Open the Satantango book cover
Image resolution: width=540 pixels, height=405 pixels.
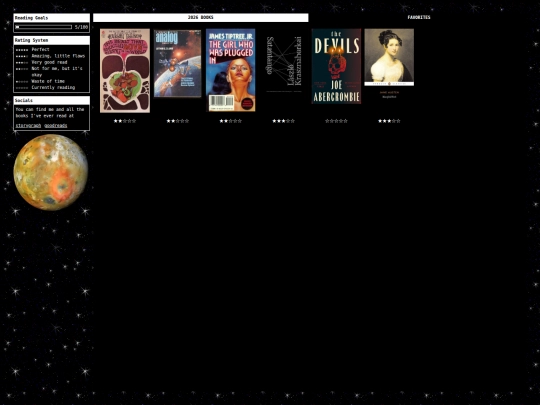pyautogui.click(x=283, y=64)
